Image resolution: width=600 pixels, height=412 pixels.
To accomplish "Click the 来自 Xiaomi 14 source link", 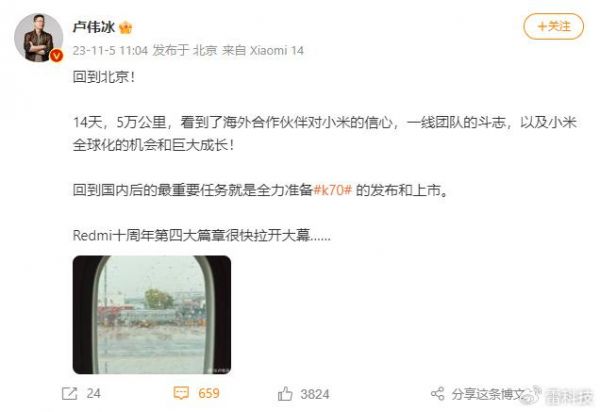I will (x=263, y=50).
